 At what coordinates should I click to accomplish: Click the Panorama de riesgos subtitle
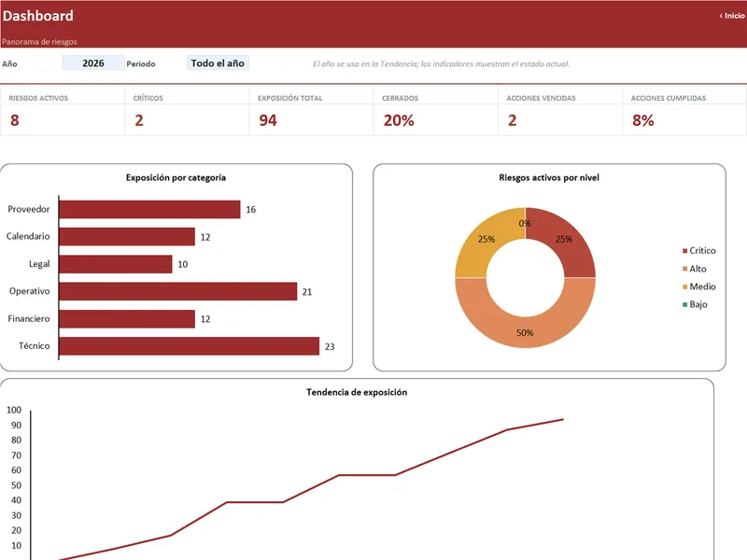39,42
